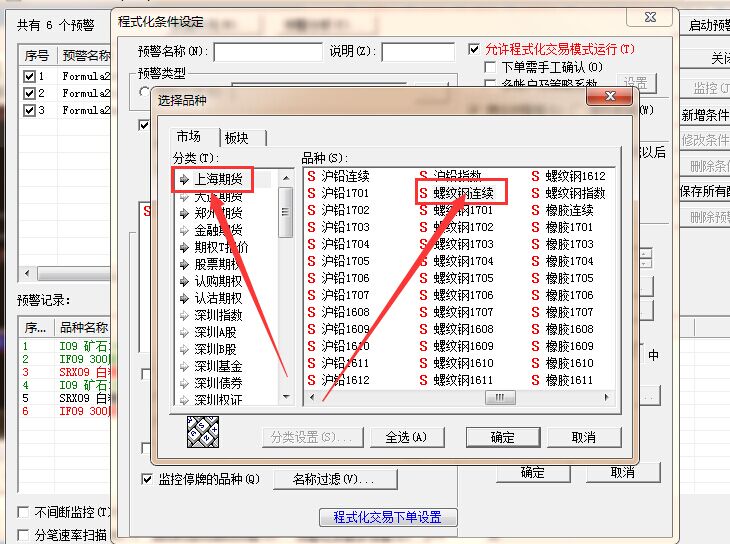The height and width of the screenshot is (544, 730).
Task: Click the S icon of 沪铅1701
Action: pyautogui.click(x=311, y=193)
